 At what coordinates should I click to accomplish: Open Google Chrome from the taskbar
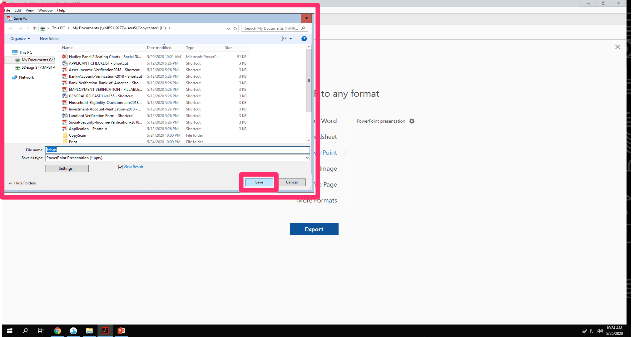pyautogui.click(x=57, y=330)
